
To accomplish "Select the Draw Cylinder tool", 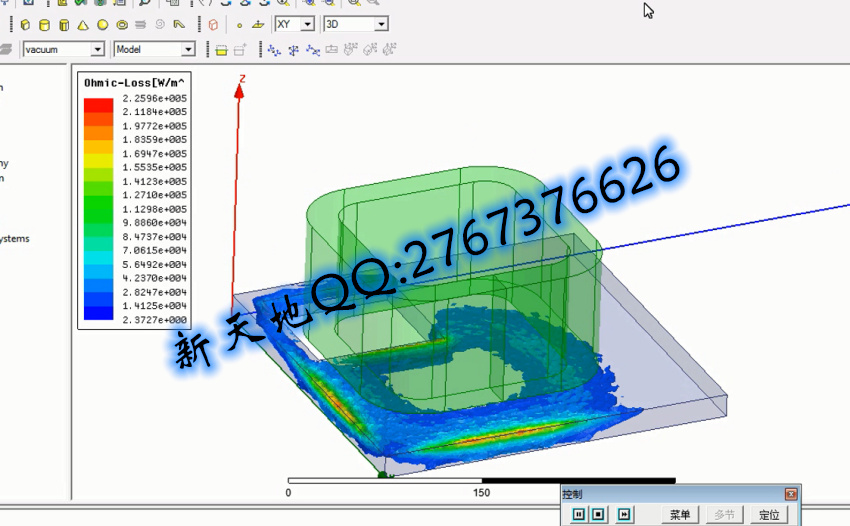I will click(x=45, y=24).
